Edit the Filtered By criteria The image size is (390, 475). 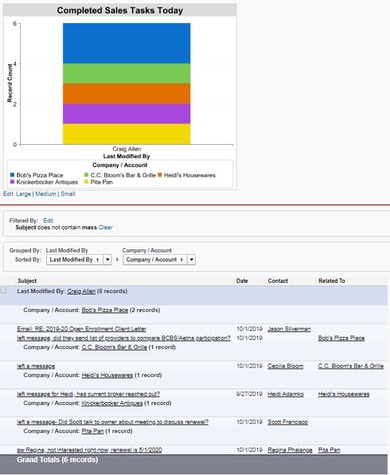point(48,220)
